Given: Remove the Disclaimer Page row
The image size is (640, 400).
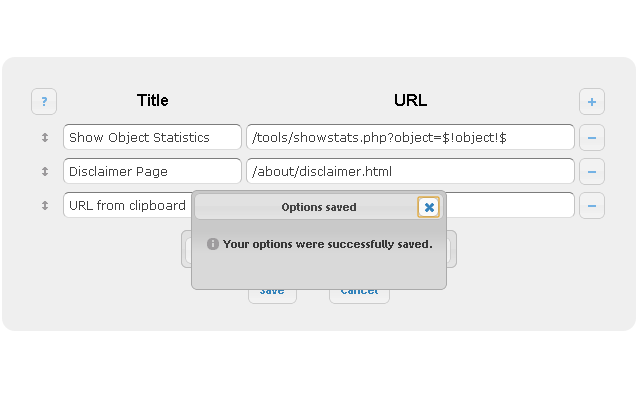Looking at the screenshot, I should coord(592,172).
